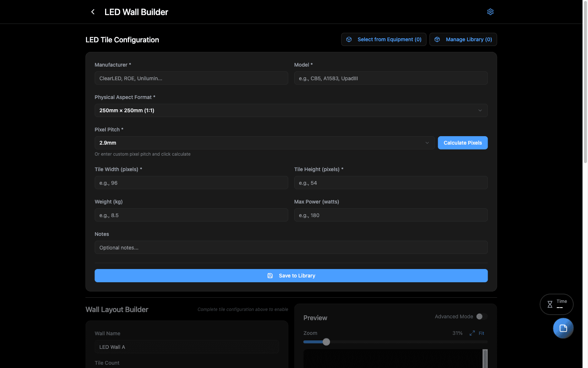This screenshot has height=368, width=588.
Task: Click the 31% zoom value text
Action: (x=457, y=333)
